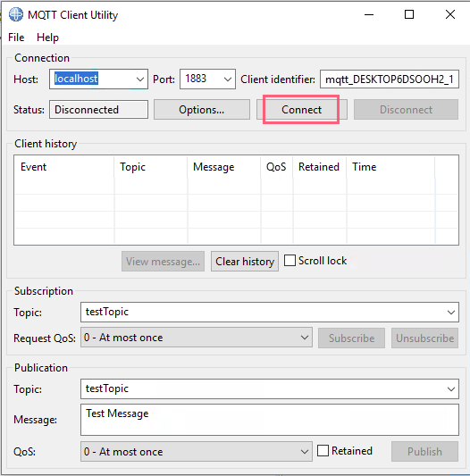The height and width of the screenshot is (476, 470).
Task: Click the QoS column header
Action: point(276,167)
